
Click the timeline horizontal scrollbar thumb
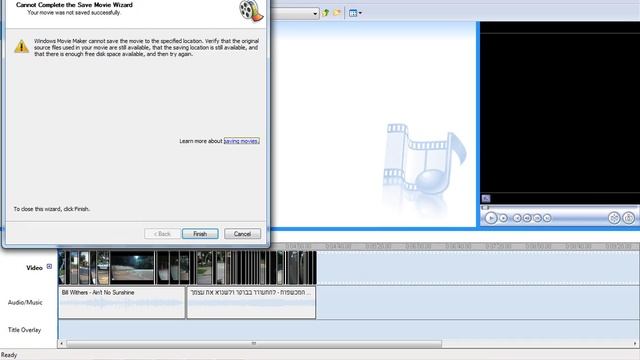(x=254, y=344)
